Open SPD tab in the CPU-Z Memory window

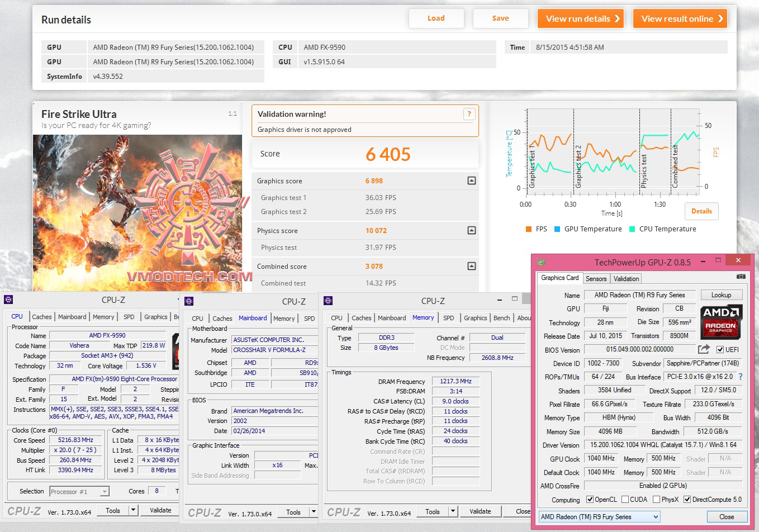tap(449, 318)
